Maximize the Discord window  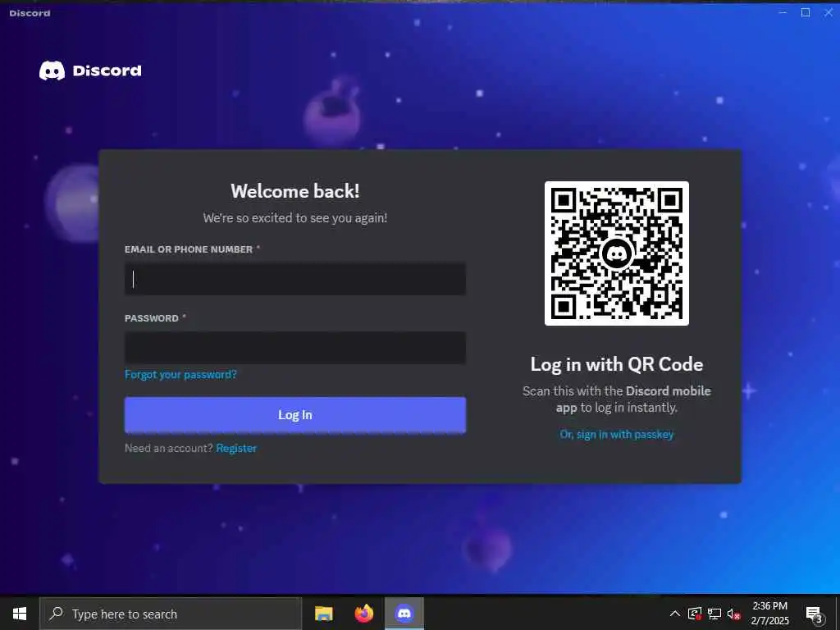(806, 12)
